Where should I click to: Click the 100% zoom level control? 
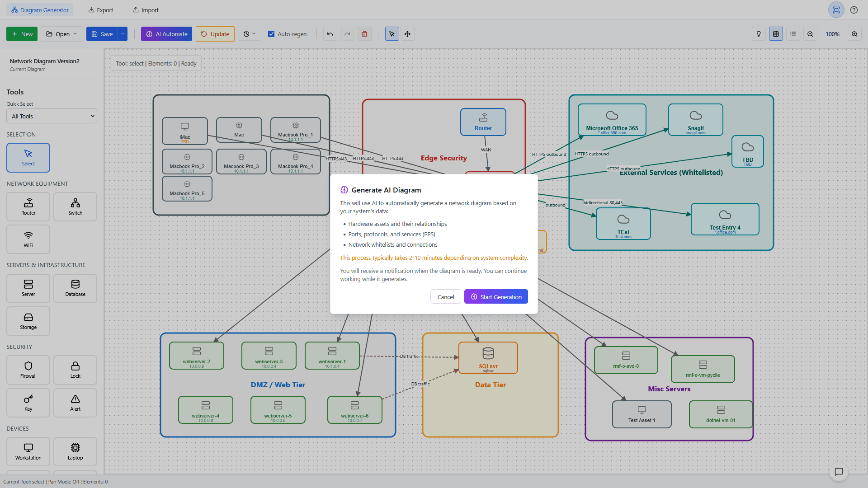pyautogui.click(x=832, y=33)
